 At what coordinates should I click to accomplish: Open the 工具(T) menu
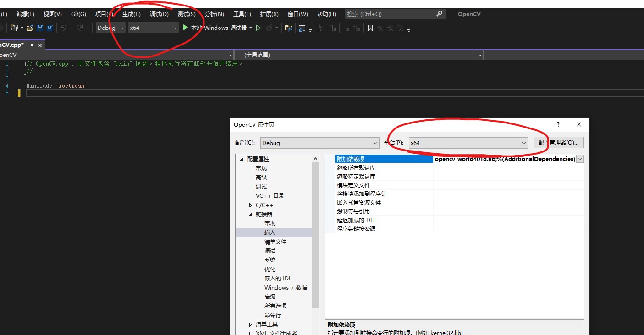tap(242, 14)
